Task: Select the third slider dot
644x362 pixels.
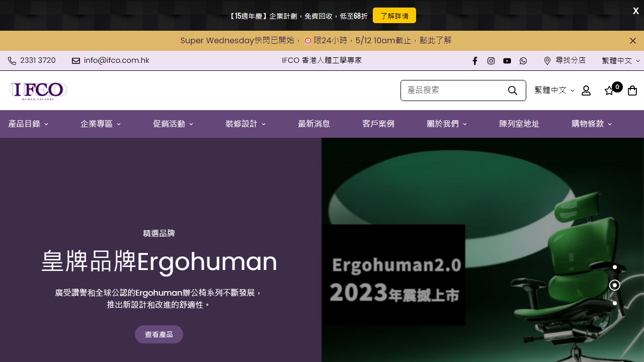Action: point(615,303)
